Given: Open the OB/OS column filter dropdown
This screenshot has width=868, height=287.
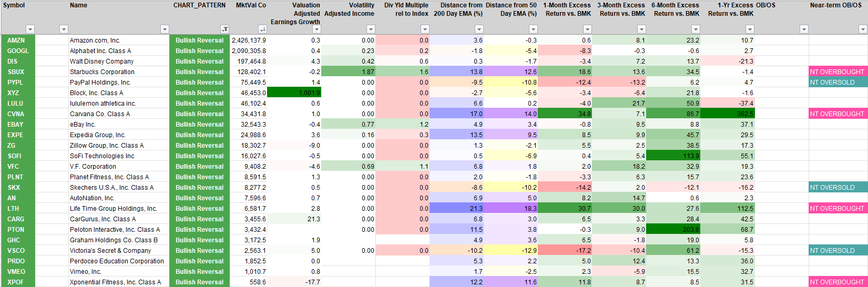Looking at the screenshot, I should [804, 29].
